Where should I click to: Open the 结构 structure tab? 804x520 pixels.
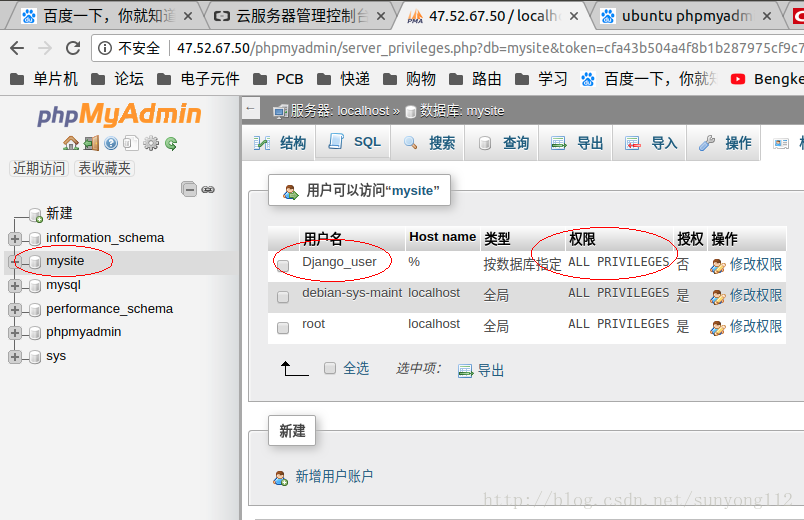(x=279, y=143)
